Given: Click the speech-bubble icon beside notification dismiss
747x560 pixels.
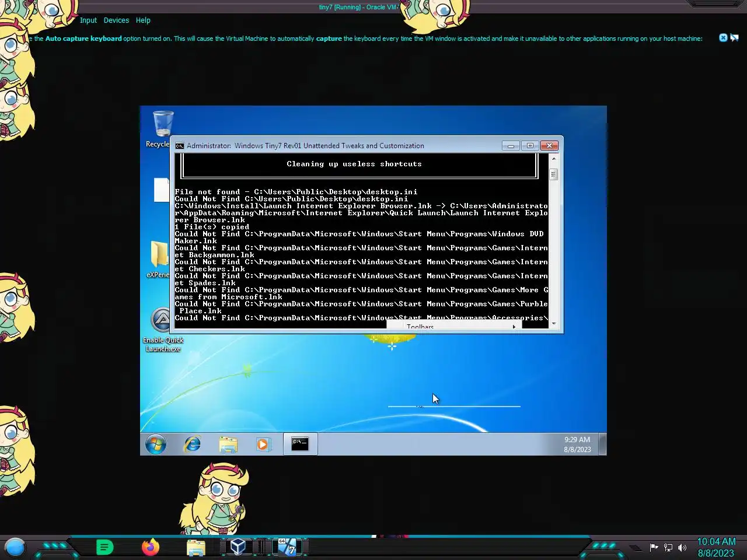Looking at the screenshot, I should point(734,38).
